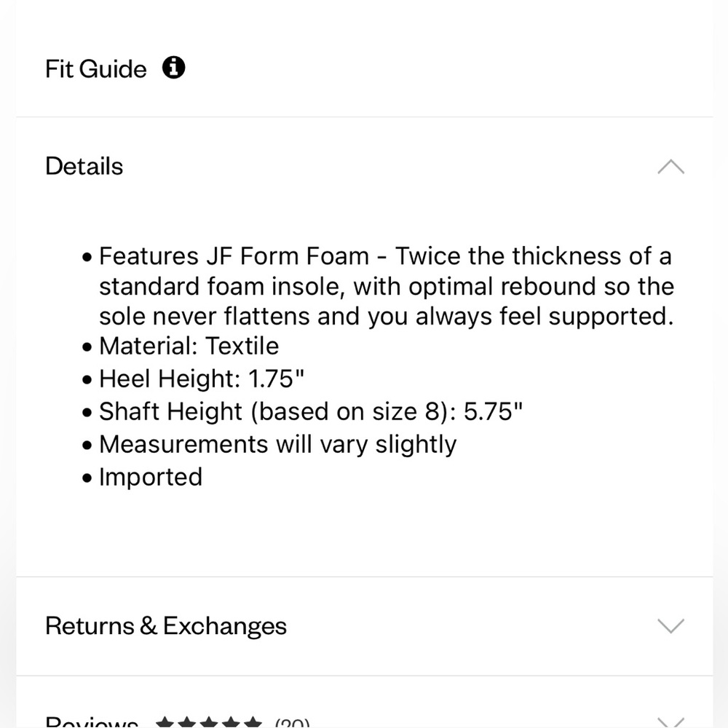Tap the Details section heading

[84, 166]
